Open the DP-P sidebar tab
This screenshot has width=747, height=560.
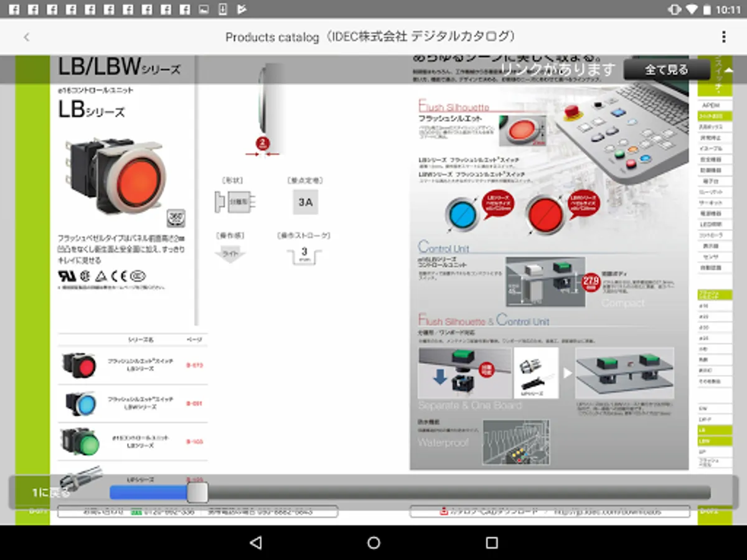click(x=714, y=419)
